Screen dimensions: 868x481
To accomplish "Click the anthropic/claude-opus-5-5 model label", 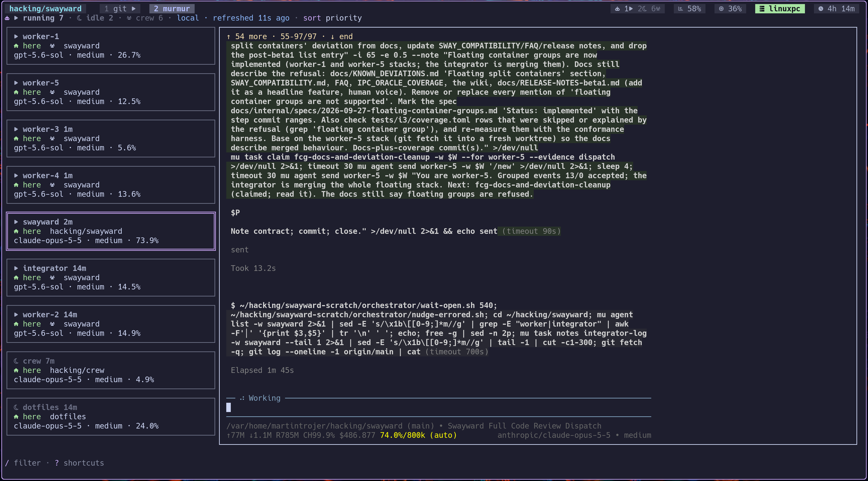I will click(x=554, y=435).
